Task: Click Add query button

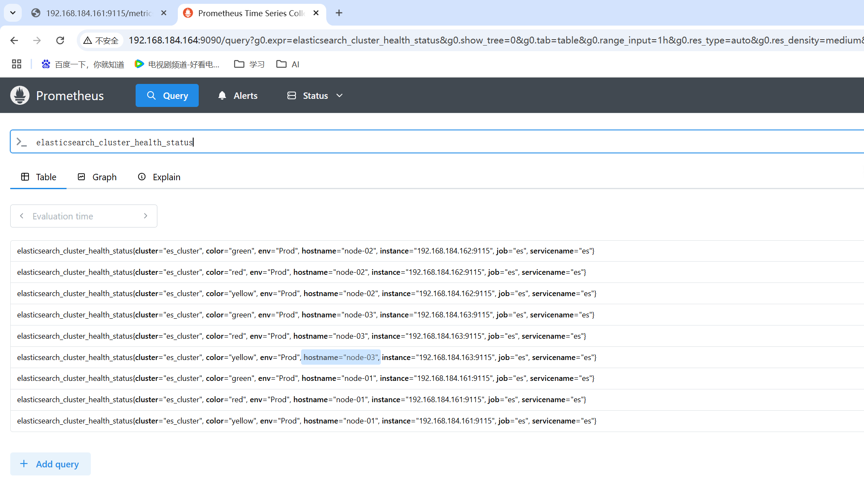Action: (x=50, y=464)
